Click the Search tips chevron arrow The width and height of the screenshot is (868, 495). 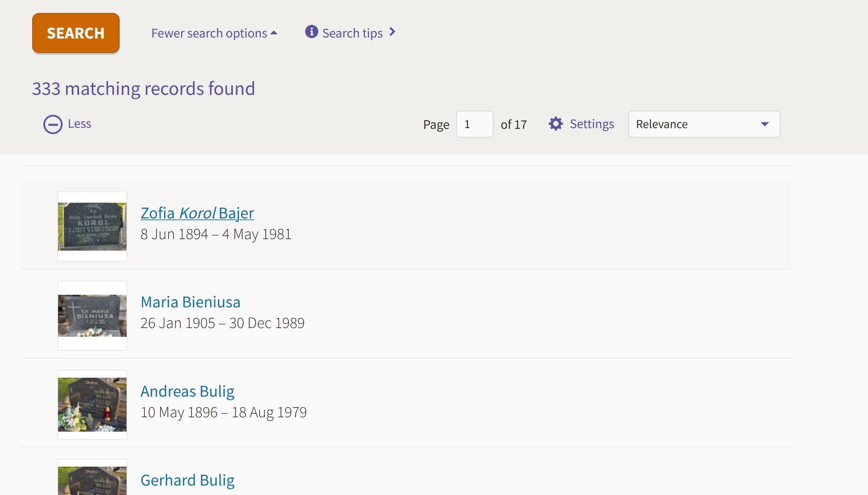click(x=392, y=32)
